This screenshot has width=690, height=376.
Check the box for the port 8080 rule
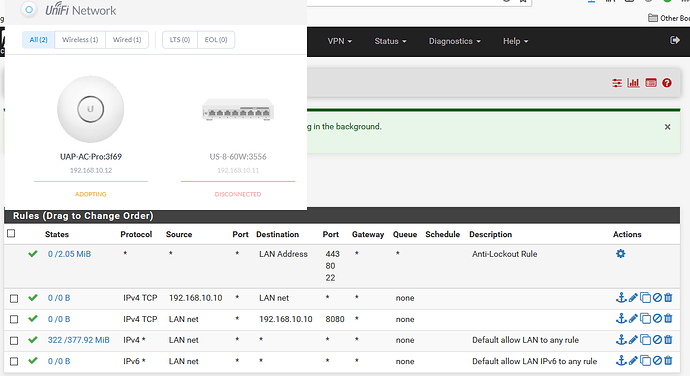pos(14,319)
